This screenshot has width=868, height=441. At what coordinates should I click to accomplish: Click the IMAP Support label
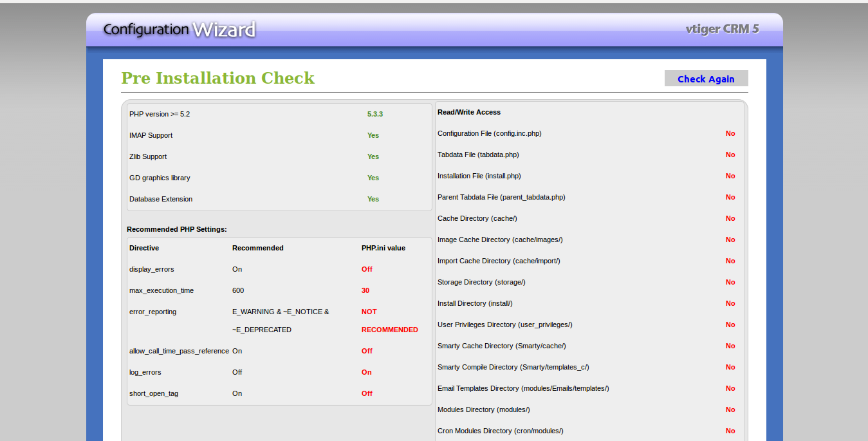pos(151,135)
